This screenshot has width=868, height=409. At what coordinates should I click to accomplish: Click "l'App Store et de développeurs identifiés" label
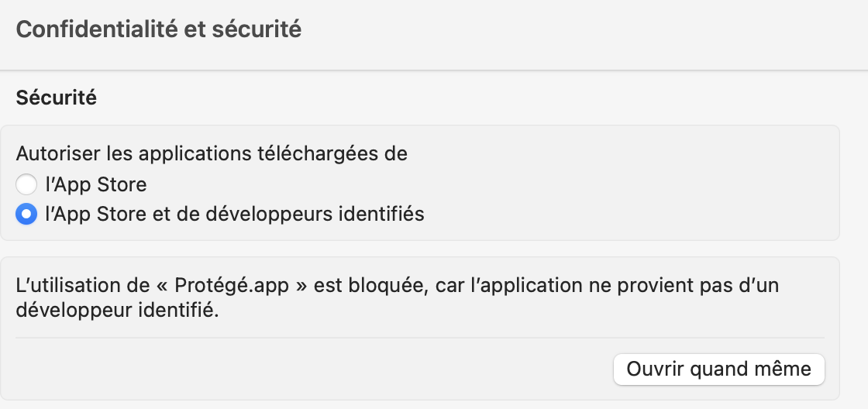(235, 214)
